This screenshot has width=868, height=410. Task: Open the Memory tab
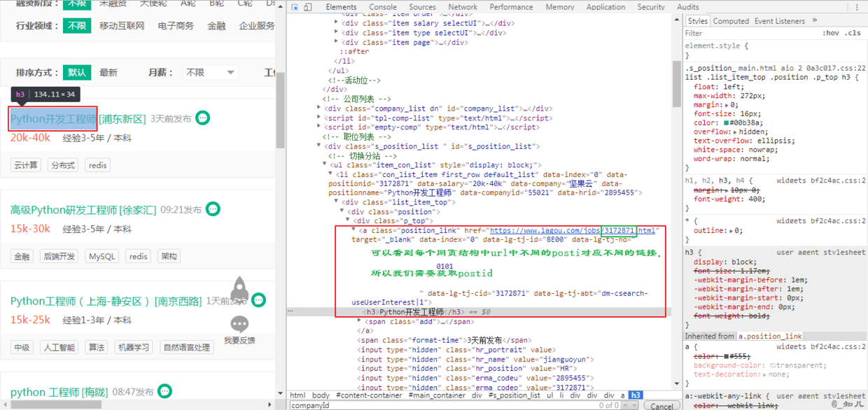tap(560, 7)
